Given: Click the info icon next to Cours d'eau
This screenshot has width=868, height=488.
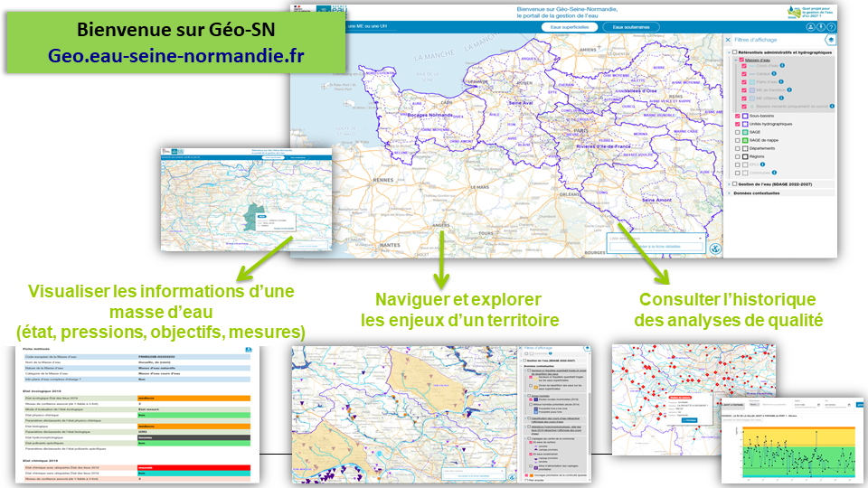Looking at the screenshot, I should tap(782, 65).
